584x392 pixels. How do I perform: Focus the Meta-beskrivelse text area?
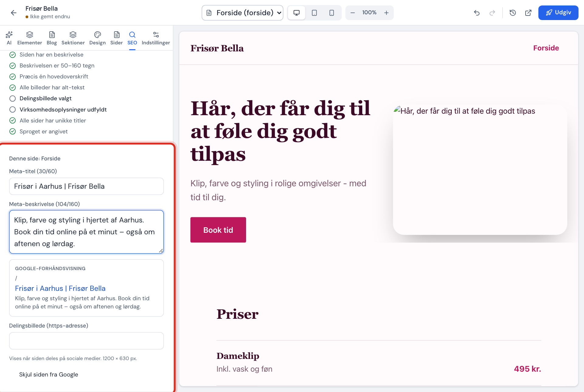[x=86, y=232]
